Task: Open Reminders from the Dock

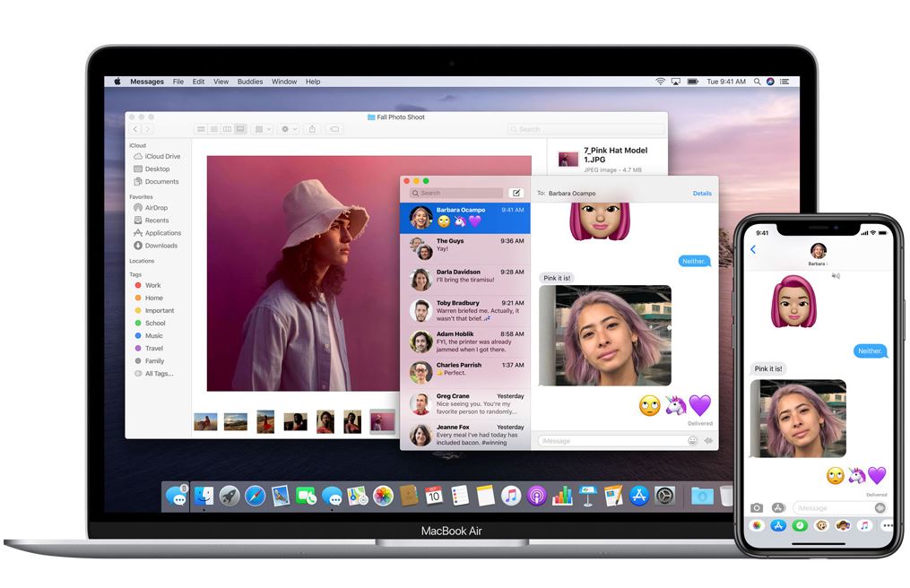Action: coord(460,497)
